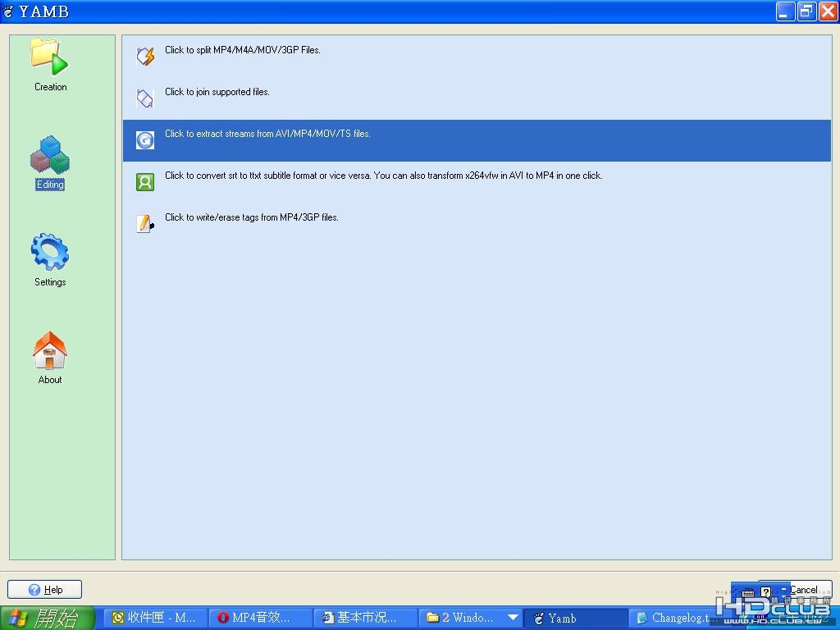The width and height of the screenshot is (840, 630).
Task: Open the About house icon
Action: 50,349
